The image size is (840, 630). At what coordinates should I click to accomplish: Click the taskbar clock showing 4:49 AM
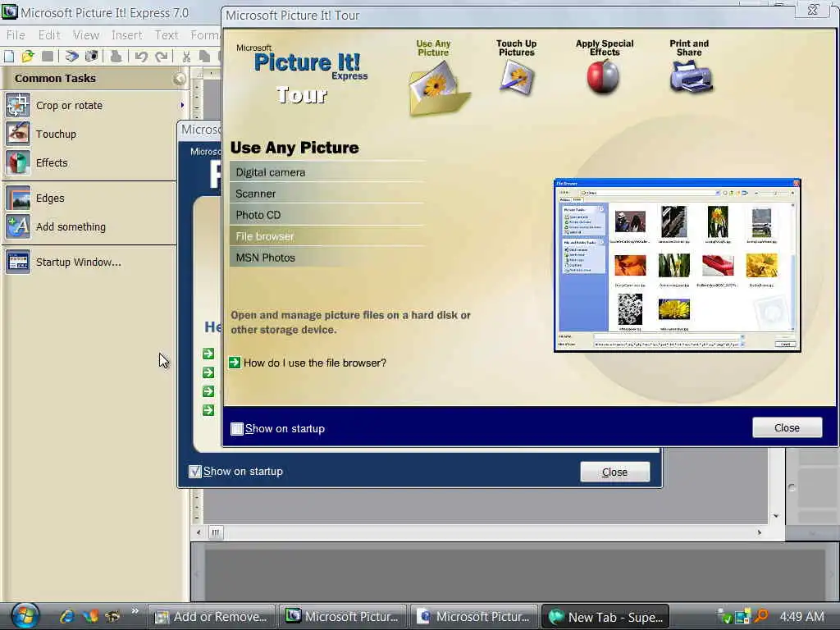[x=802, y=617]
